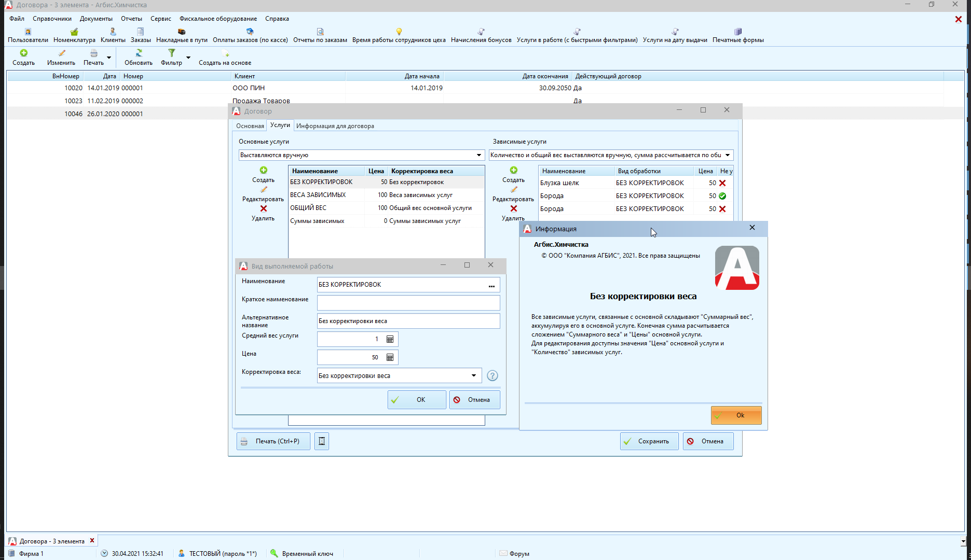This screenshot has height=560, width=971.
Task: Toggle the red cross for Блузка шелк row
Action: pyautogui.click(x=722, y=183)
